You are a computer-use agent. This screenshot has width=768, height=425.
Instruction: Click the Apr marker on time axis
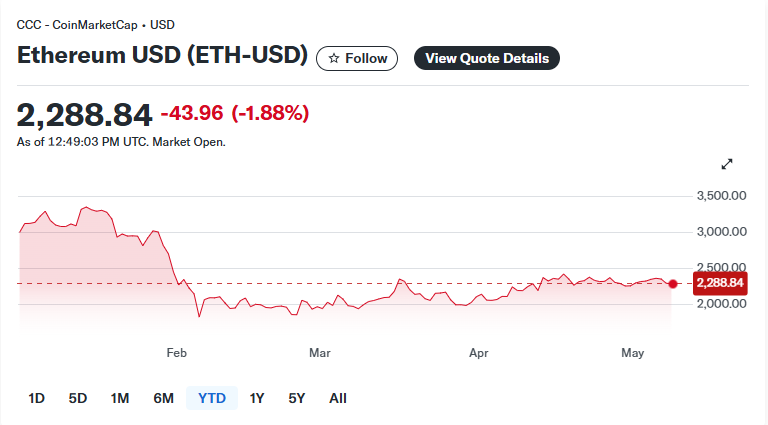(x=479, y=353)
